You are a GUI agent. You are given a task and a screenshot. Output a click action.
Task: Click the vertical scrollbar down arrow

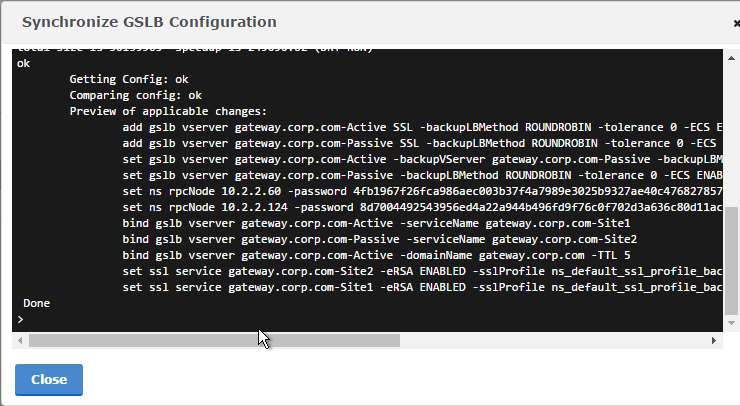[731, 323]
